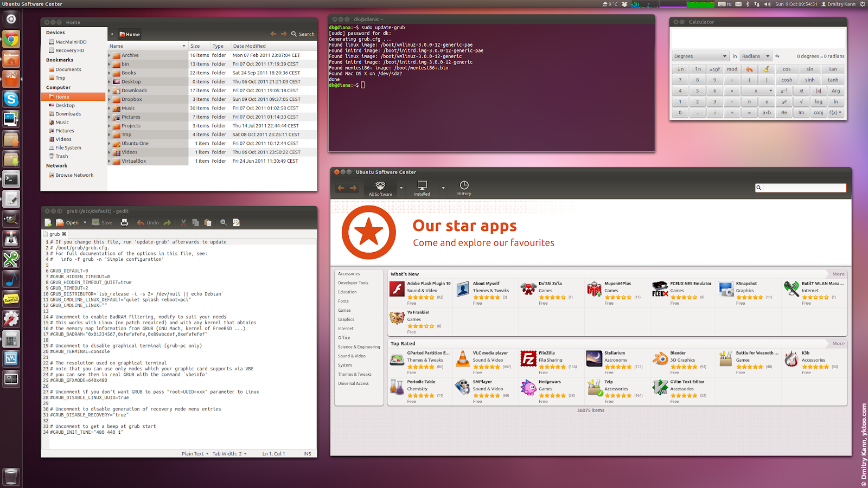The image size is (868, 488).
Task: Open the f(x) functions dropdown in Calculator
Action: pyautogui.click(x=835, y=112)
